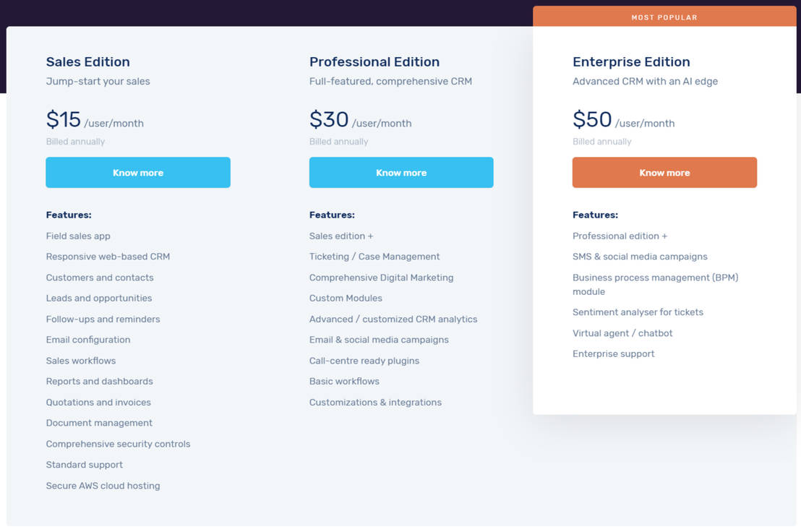The width and height of the screenshot is (801, 532).
Task: Click Know more under Sales Edition
Action: click(138, 173)
